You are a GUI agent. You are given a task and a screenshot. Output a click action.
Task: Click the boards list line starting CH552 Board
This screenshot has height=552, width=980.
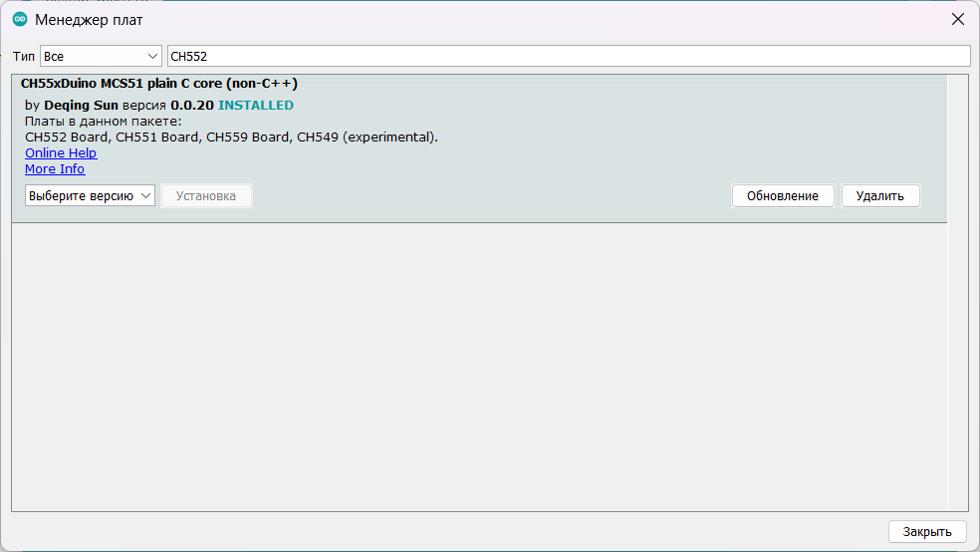231,137
